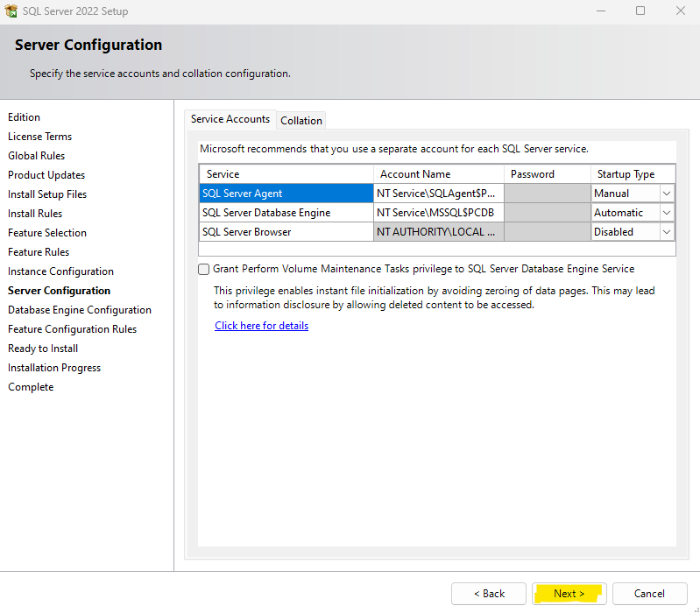Click the License Terms step in sidebar
700x613 pixels.
coord(39,137)
